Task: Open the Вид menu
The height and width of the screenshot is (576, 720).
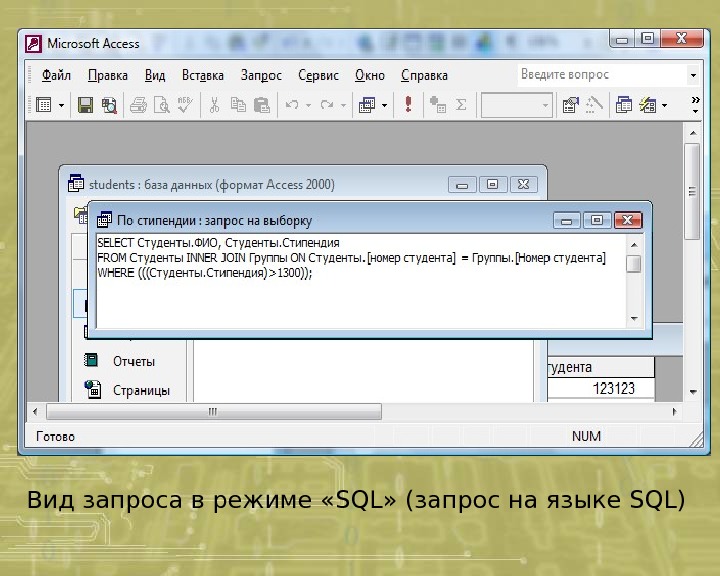Action: click(155, 75)
